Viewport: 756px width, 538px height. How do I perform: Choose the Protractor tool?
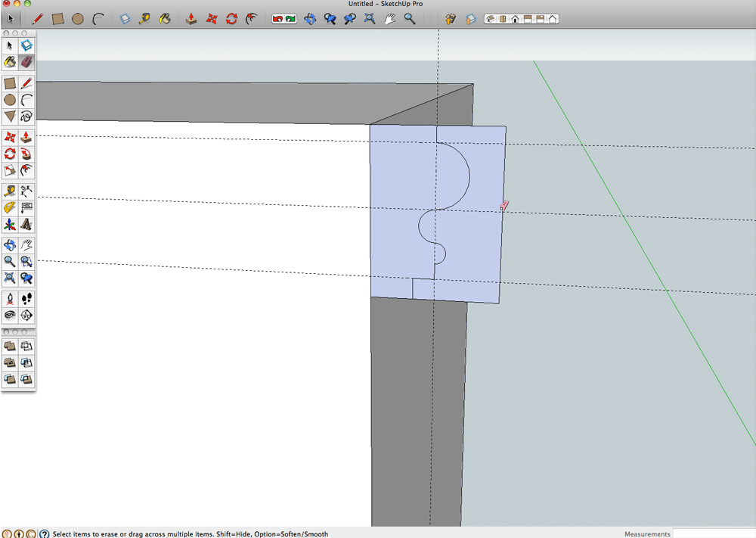[x=10, y=207]
